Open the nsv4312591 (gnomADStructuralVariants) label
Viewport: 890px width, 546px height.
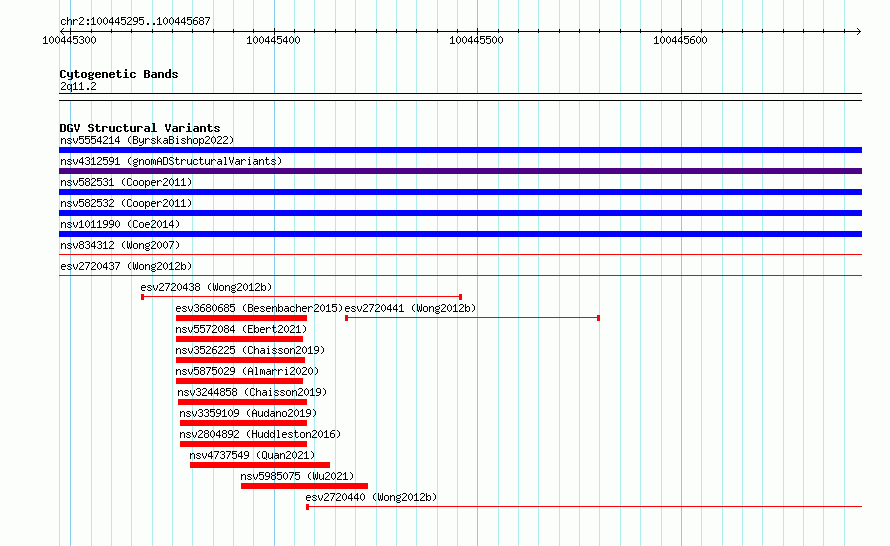[x=171, y=161]
